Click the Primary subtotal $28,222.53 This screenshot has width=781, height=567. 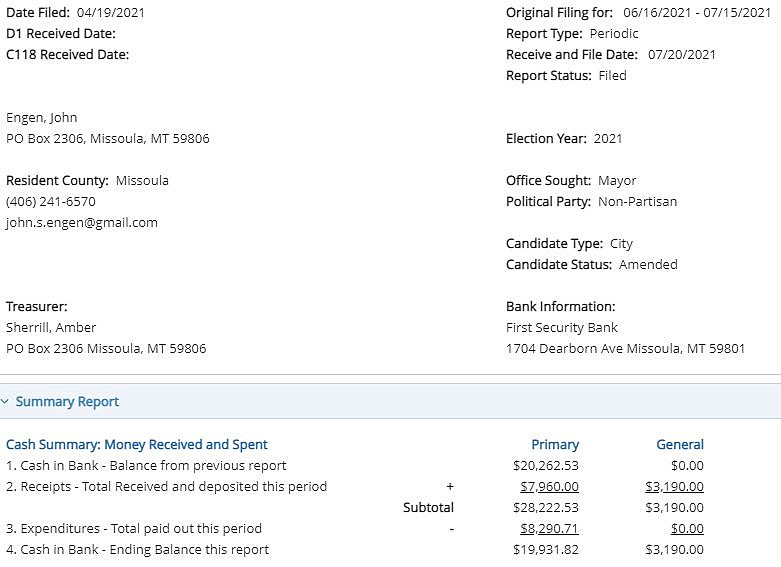pos(546,507)
